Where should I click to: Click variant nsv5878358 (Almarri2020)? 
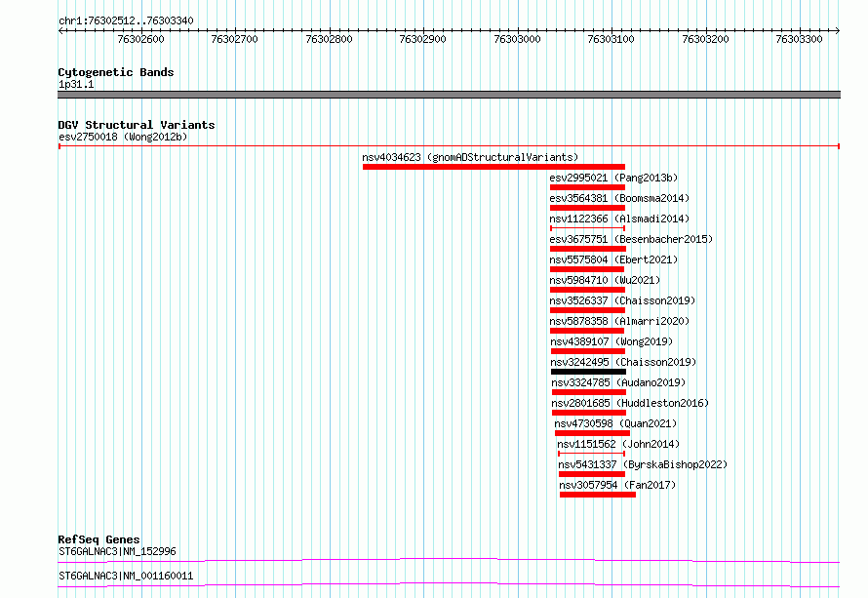[x=619, y=321]
